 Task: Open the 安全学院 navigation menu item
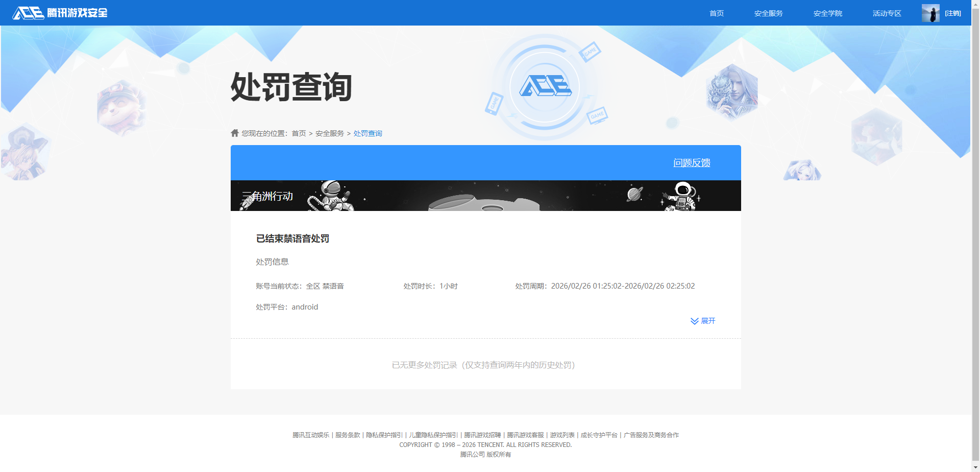point(827,13)
